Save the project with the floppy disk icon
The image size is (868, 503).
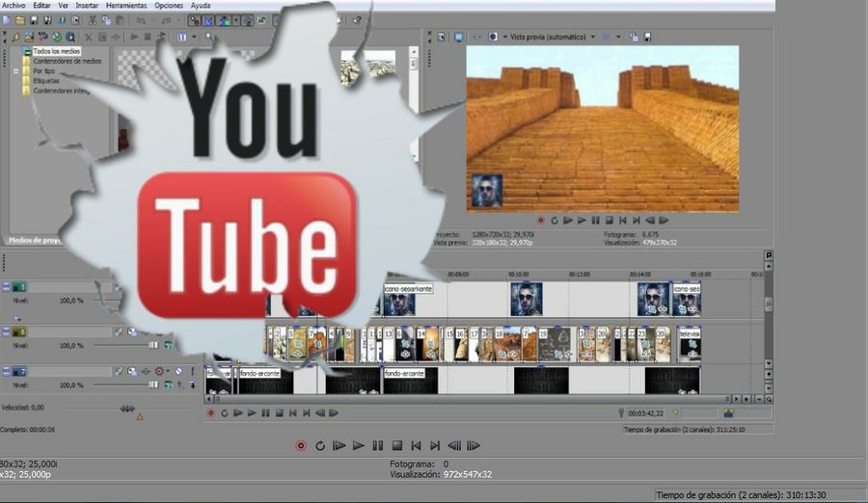34,20
